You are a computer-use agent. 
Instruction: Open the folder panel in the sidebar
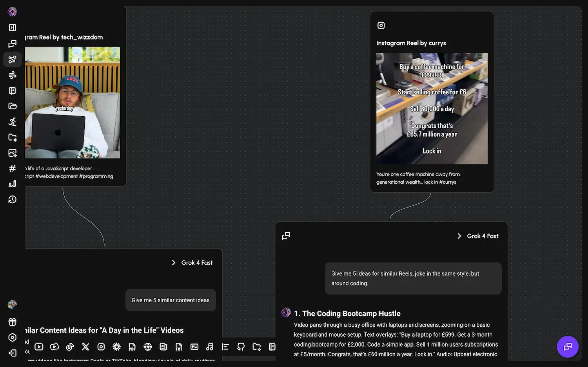click(x=12, y=106)
